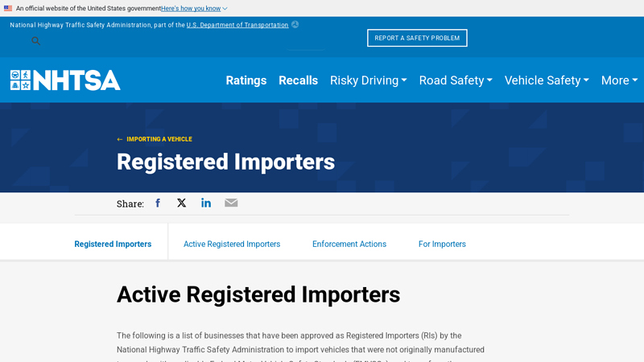Share page via email icon

click(x=231, y=203)
